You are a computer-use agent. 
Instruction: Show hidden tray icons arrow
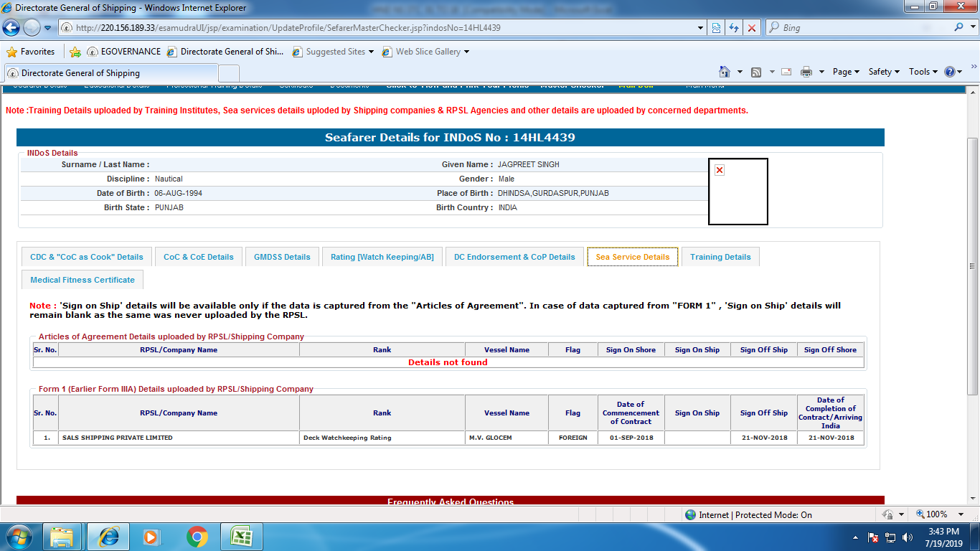856,537
